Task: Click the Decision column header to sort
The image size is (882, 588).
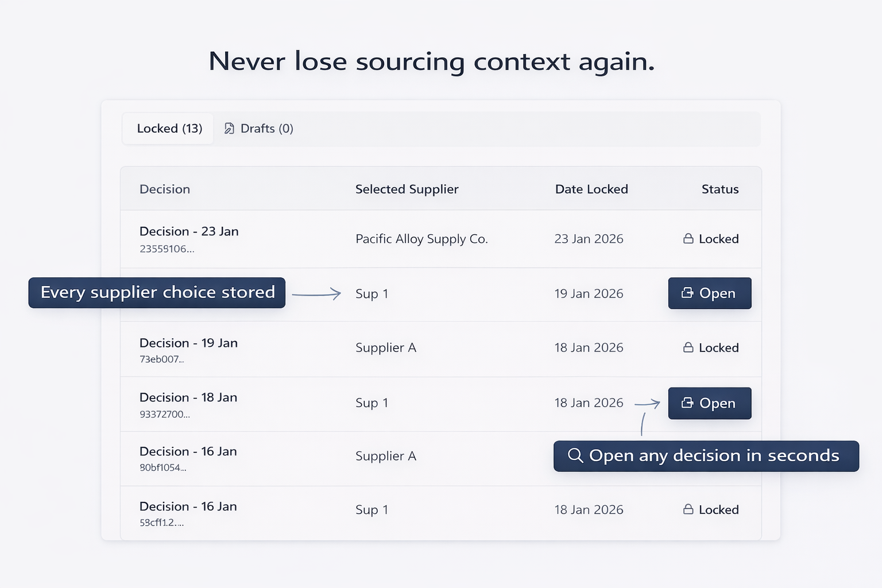Action: coord(165,189)
